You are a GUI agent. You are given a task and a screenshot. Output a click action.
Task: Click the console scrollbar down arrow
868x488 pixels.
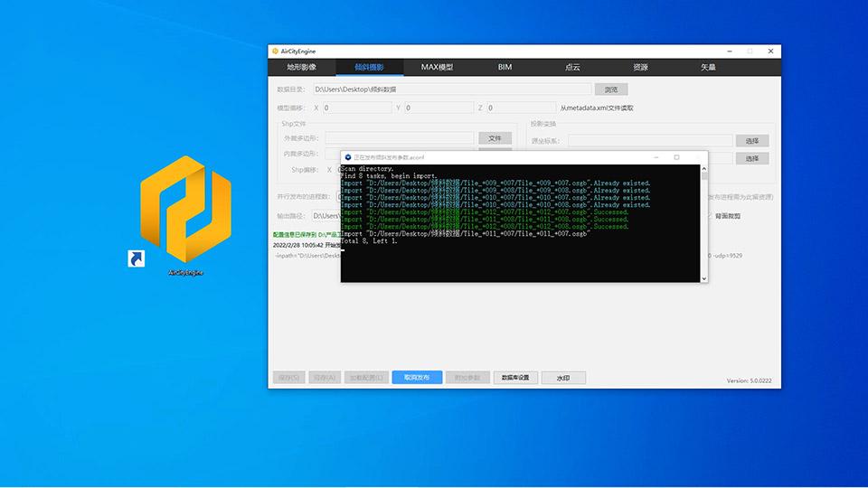pyautogui.click(x=704, y=279)
